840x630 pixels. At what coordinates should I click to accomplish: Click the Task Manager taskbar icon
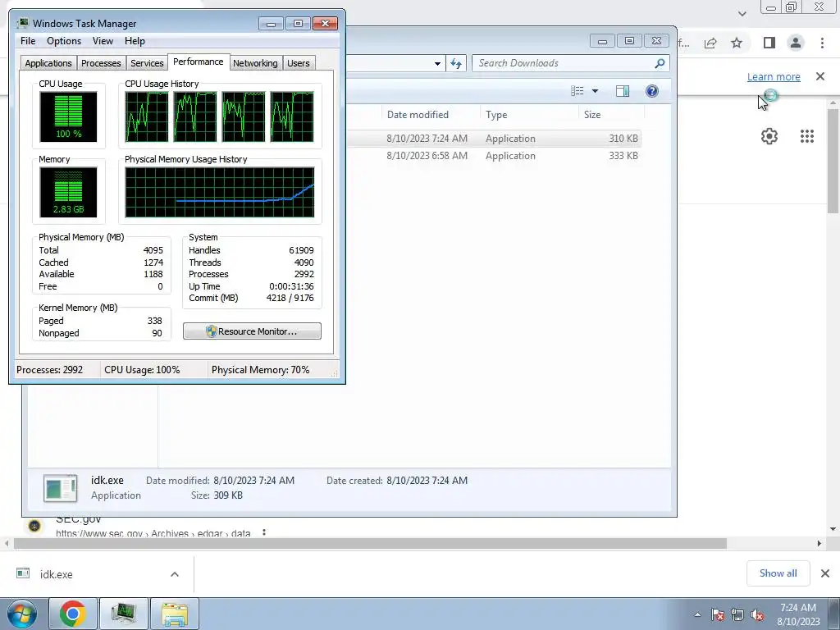coord(123,614)
